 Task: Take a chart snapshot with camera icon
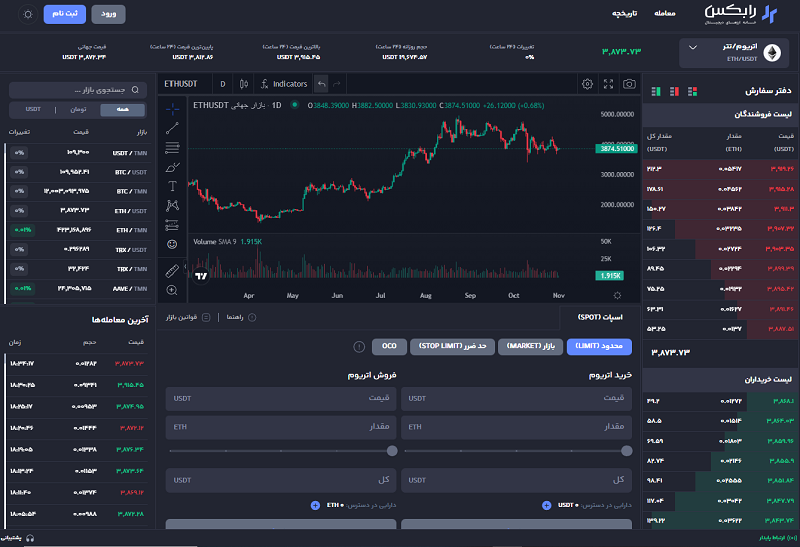pos(629,84)
